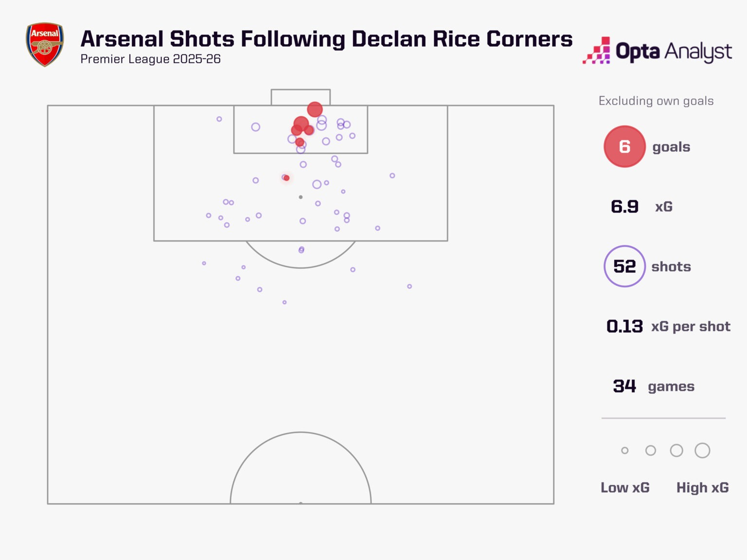Click the Excluding own goals note

(656, 101)
